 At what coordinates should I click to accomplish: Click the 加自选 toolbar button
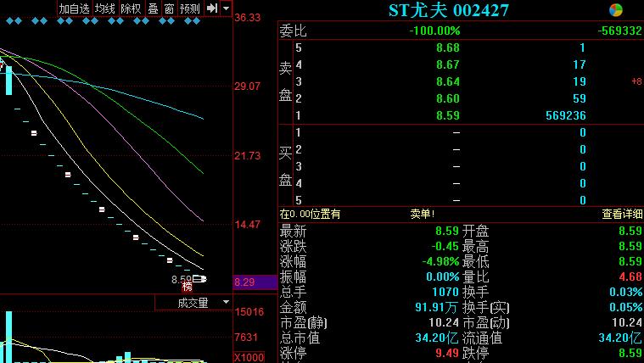click(74, 8)
